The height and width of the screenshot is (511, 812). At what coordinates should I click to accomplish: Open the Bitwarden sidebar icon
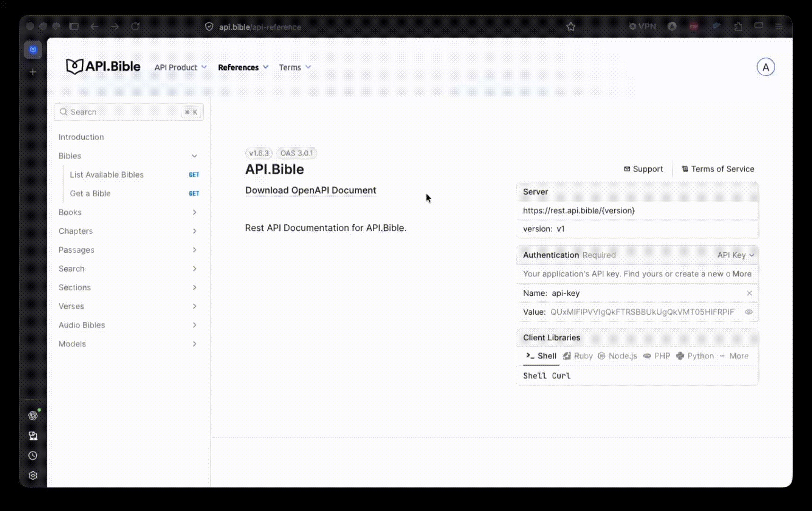point(33,50)
